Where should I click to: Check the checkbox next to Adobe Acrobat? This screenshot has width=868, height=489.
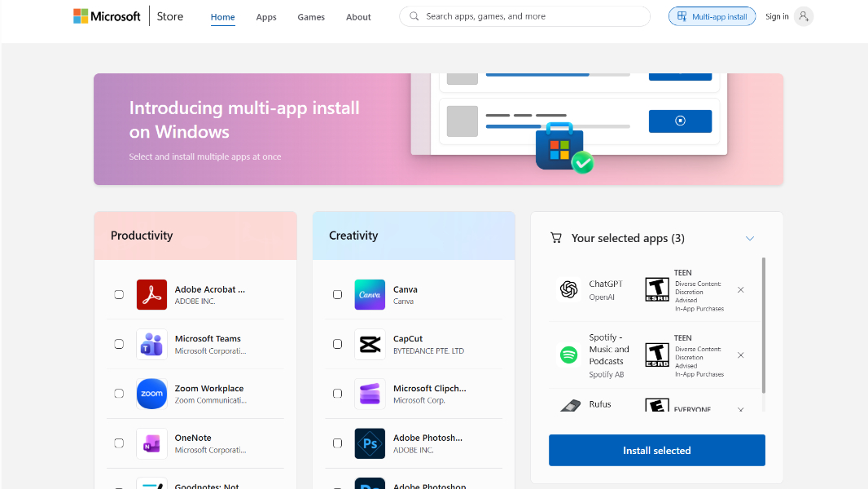[119, 294]
